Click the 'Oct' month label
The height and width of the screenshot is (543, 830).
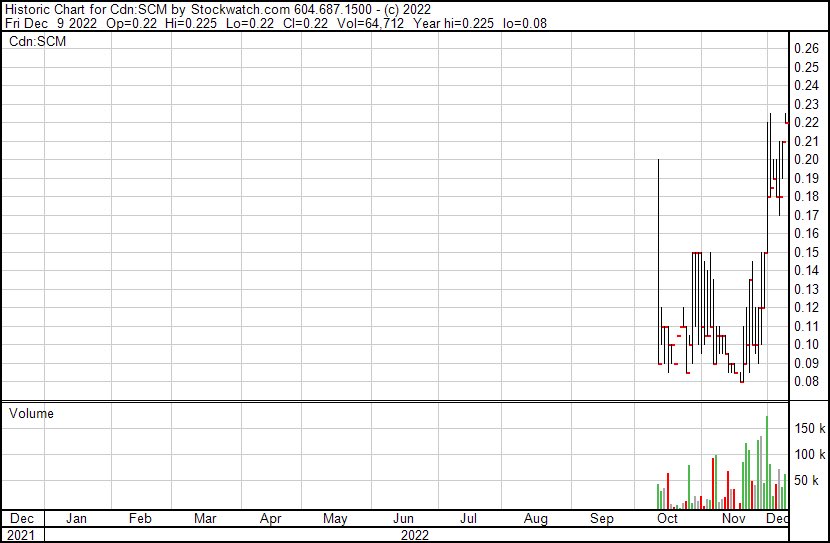667,518
